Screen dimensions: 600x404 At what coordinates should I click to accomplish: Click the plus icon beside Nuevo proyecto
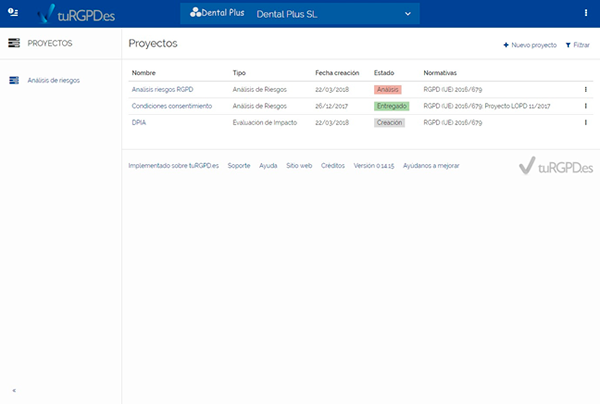point(506,45)
